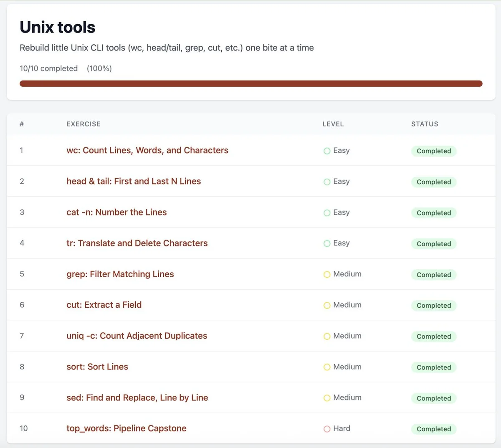Click the Medium level circle icon in the uniq -c row

327,336
